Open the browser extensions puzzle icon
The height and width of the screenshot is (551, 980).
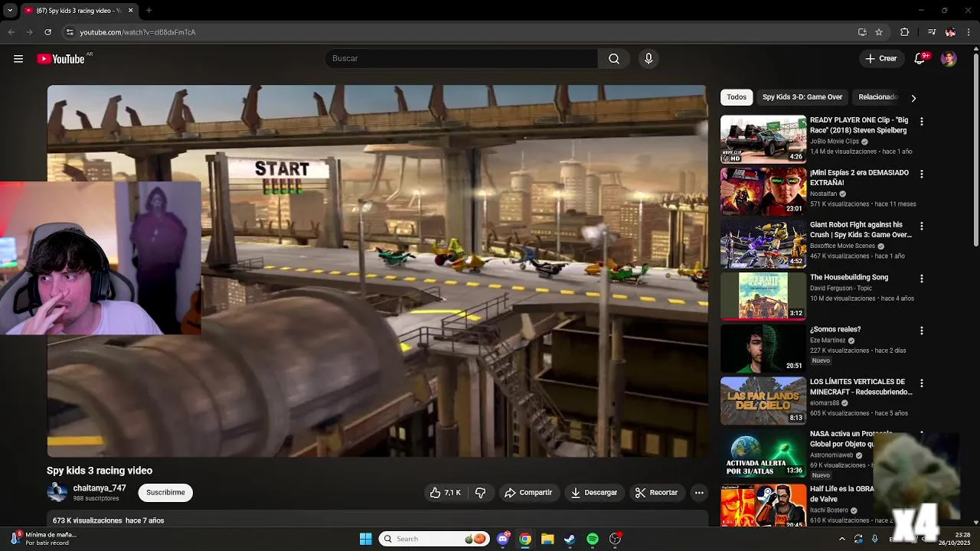click(905, 32)
